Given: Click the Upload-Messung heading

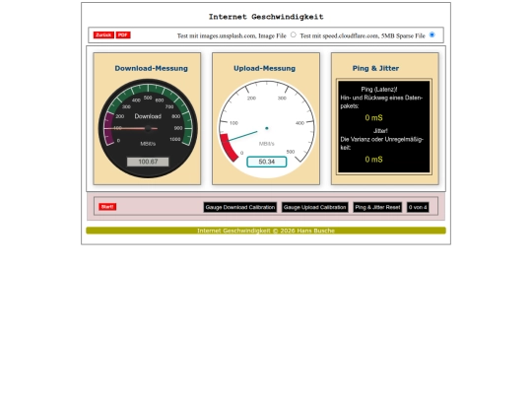Looking at the screenshot, I should [264, 68].
